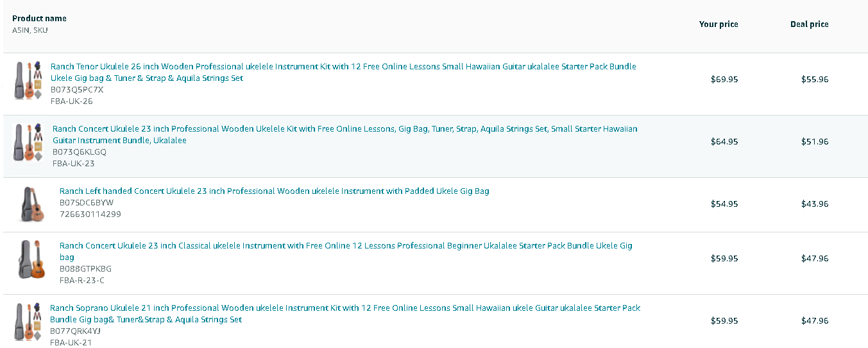Click the Tenor Ukulele product thumbnail
The height and width of the screenshot is (348, 868).
[x=29, y=80]
